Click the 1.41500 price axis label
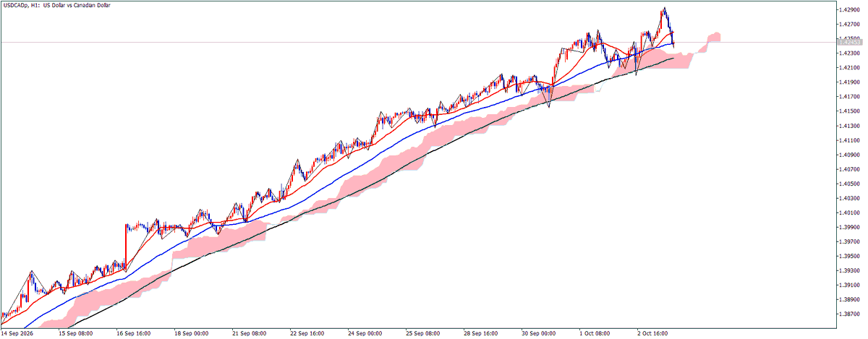The height and width of the screenshot is (339, 868). [x=848, y=111]
